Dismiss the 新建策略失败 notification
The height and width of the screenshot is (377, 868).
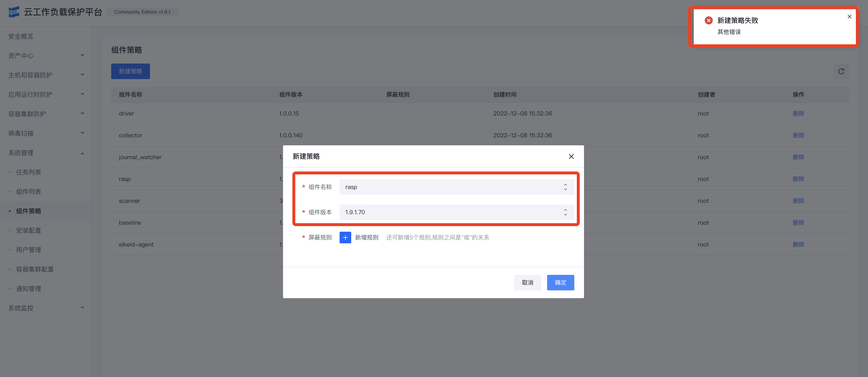(849, 16)
